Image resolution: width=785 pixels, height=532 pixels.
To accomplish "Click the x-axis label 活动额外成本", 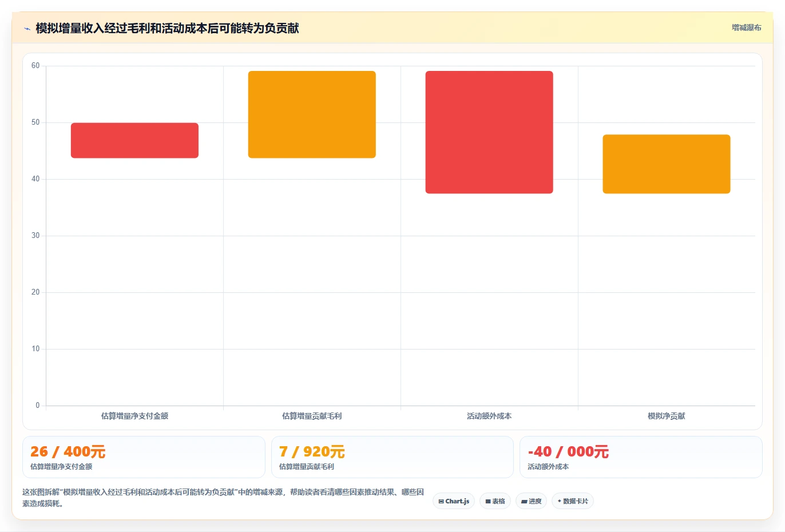I will pos(489,416).
